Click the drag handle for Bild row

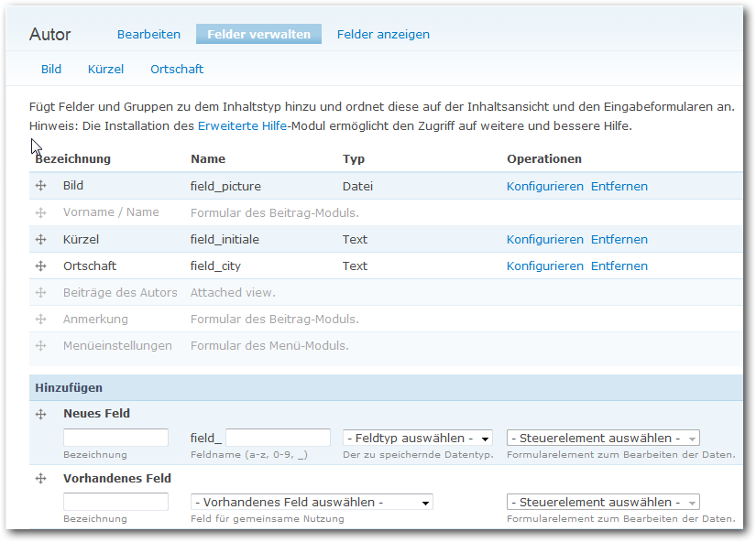click(x=40, y=186)
